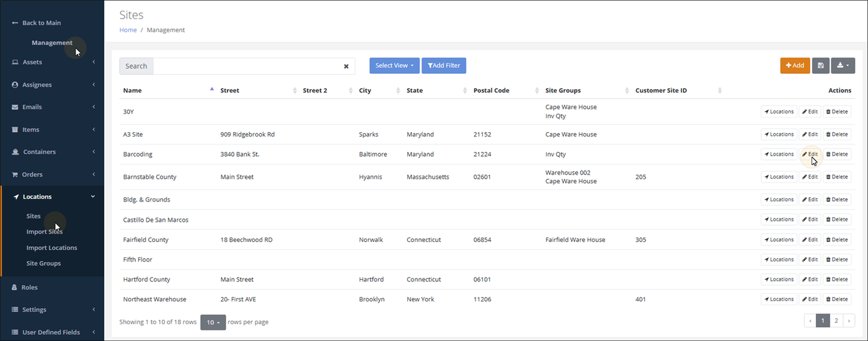Click the orange Add button
Viewport: 868px width, 341px height.
pos(795,66)
